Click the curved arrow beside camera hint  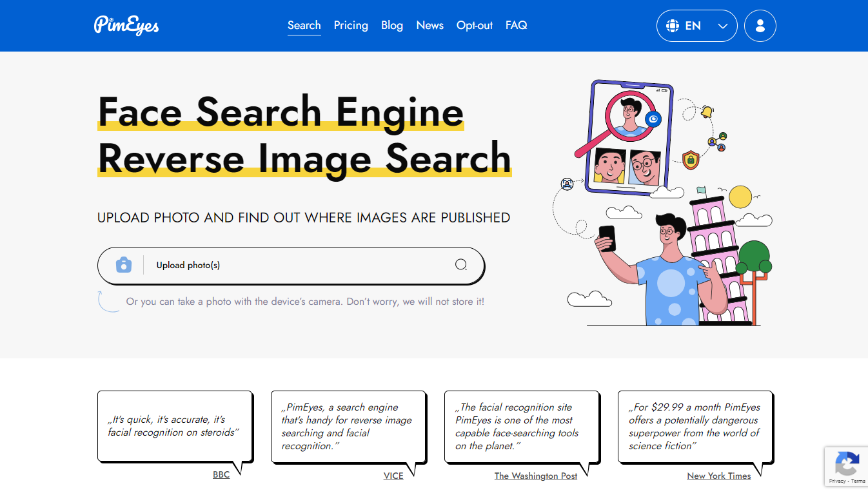tap(107, 302)
